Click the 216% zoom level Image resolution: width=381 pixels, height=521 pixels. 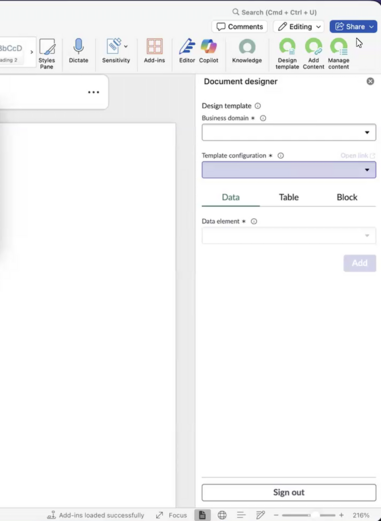(361, 515)
